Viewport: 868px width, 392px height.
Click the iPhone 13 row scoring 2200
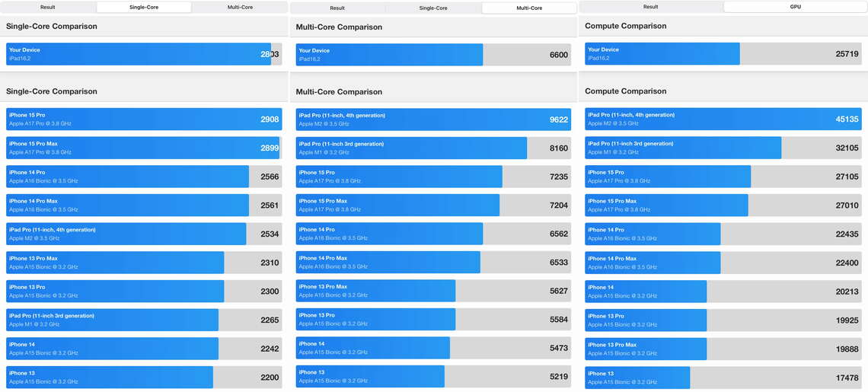144,377
